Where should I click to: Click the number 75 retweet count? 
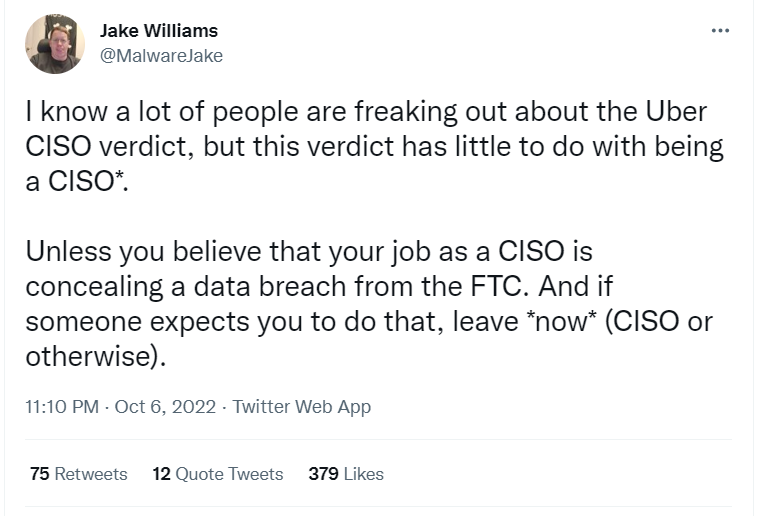tap(40, 474)
